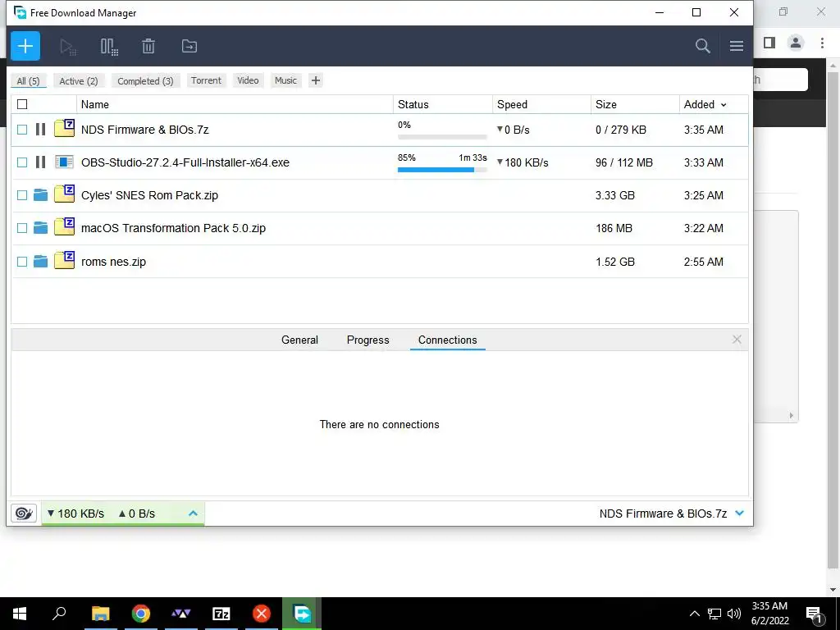Expand the speed panel with the up chevron
Viewport: 840px width, 630px height.
pos(193,514)
